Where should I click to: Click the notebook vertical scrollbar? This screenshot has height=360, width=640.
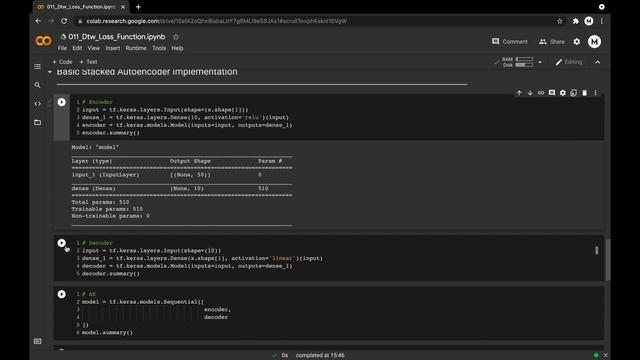coord(608,260)
